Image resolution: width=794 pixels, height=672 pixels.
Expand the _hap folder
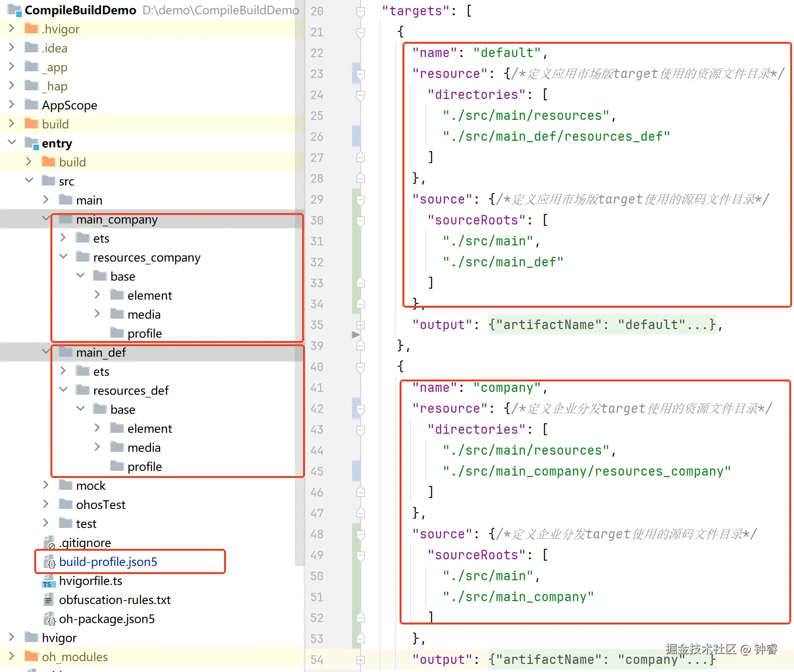coord(11,86)
